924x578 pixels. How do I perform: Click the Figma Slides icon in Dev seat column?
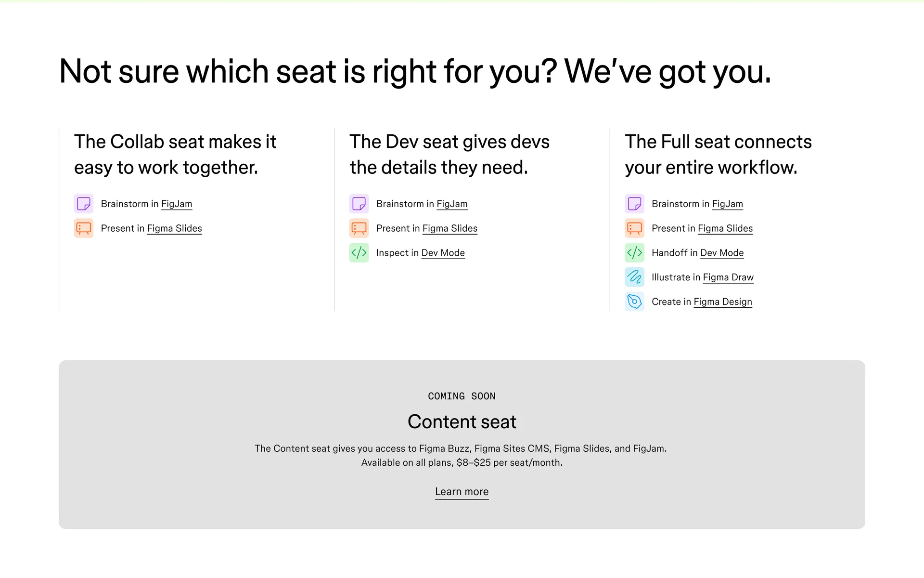359,228
